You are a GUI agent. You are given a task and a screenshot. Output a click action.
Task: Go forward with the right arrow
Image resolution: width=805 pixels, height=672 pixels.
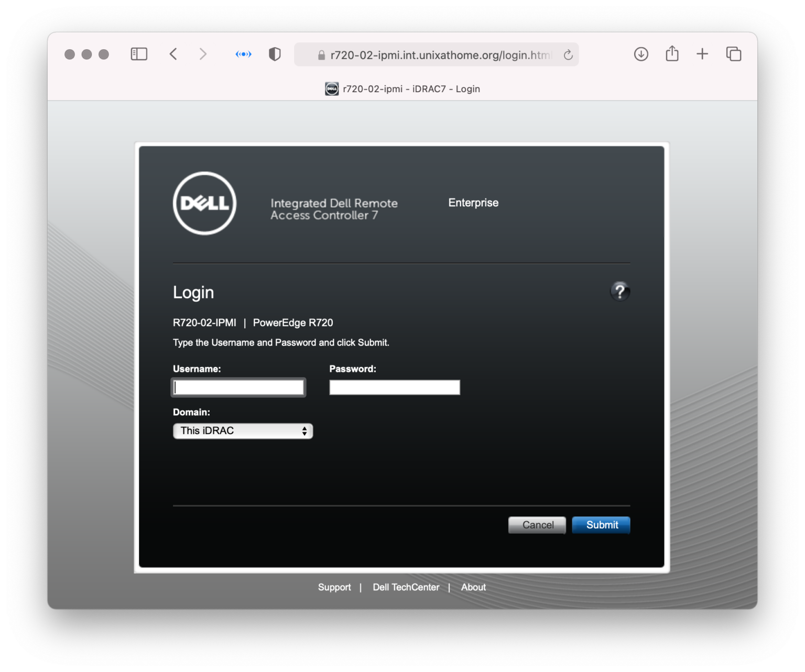coord(203,54)
